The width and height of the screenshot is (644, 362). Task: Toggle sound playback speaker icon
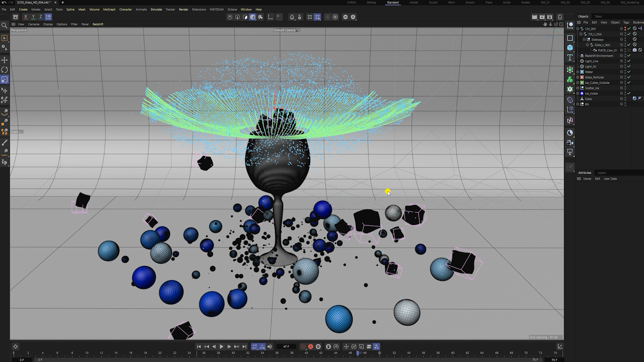coord(270,347)
